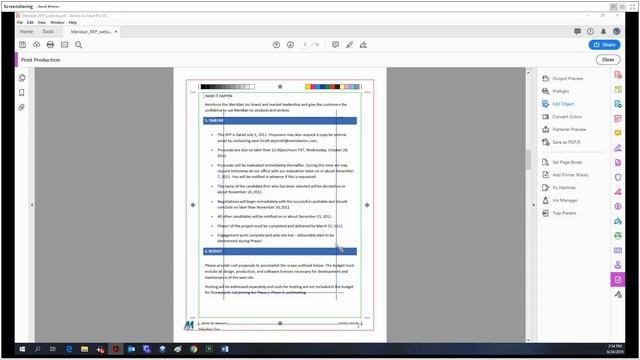Screen dimensions: 640x360
Task: Open the user account avatar icon
Action: pyautogui.click(x=617, y=31)
